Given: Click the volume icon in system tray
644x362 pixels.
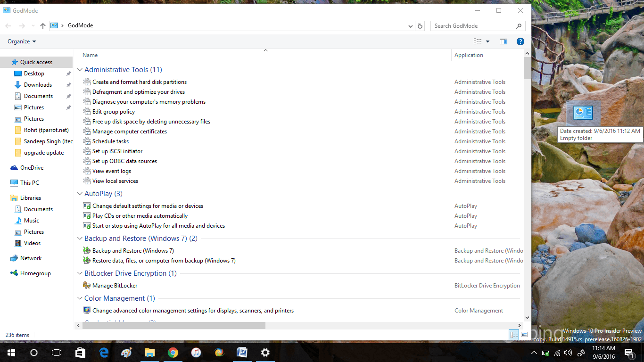Looking at the screenshot, I should (568, 353).
